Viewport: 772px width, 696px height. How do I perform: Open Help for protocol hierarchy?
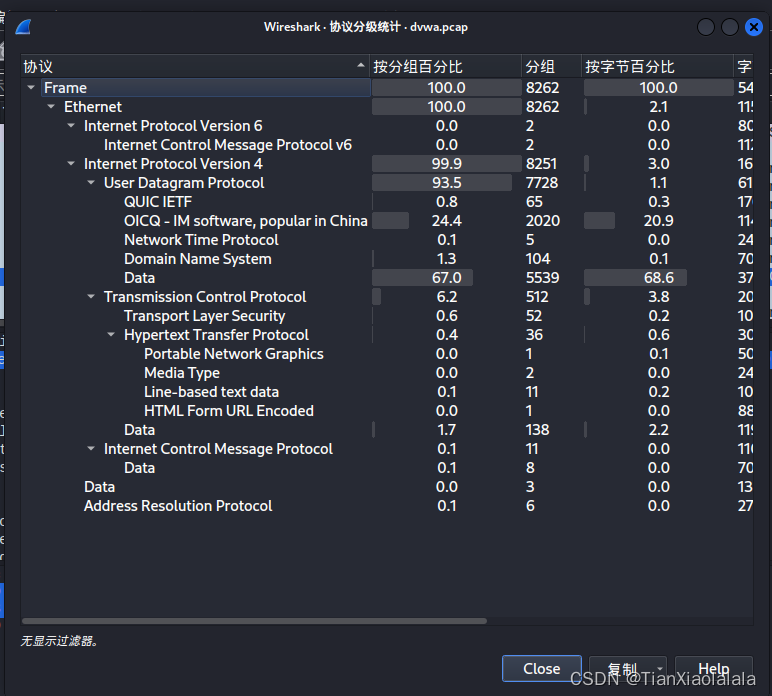tap(713, 668)
